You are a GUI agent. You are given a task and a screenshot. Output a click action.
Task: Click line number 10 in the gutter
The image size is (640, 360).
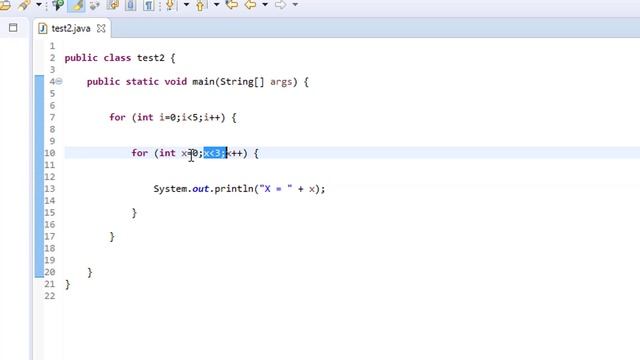[49, 153]
